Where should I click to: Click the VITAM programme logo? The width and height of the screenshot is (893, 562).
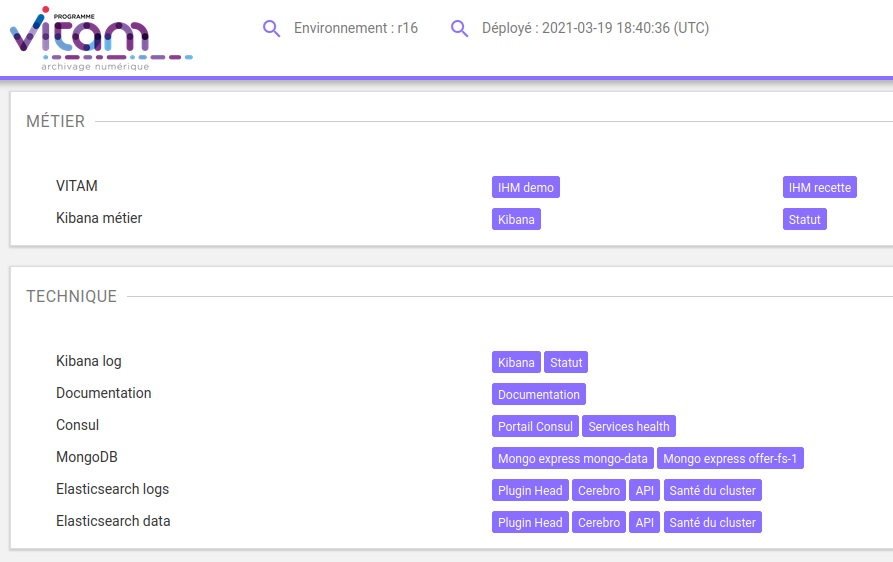pyautogui.click(x=98, y=38)
